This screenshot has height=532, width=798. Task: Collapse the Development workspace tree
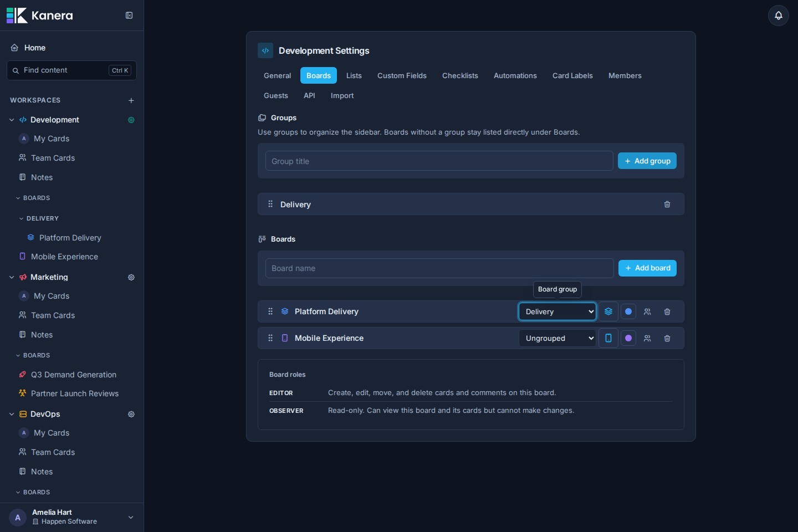12,120
